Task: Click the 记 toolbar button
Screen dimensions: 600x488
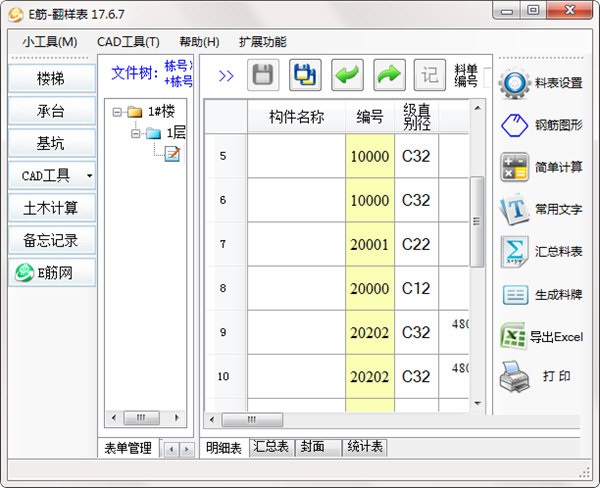Action: 430,75
